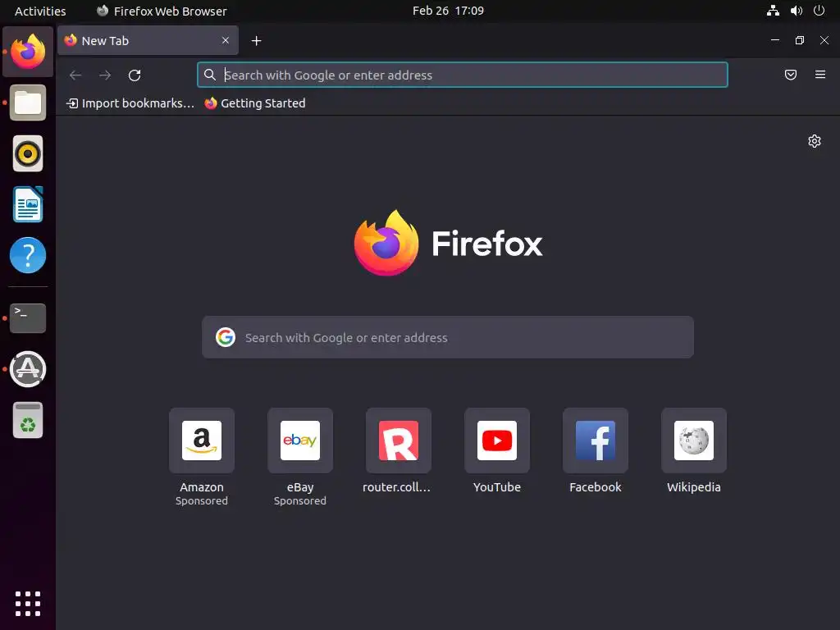Close the New Tab tab
The width and height of the screenshot is (840, 630).
tap(226, 40)
